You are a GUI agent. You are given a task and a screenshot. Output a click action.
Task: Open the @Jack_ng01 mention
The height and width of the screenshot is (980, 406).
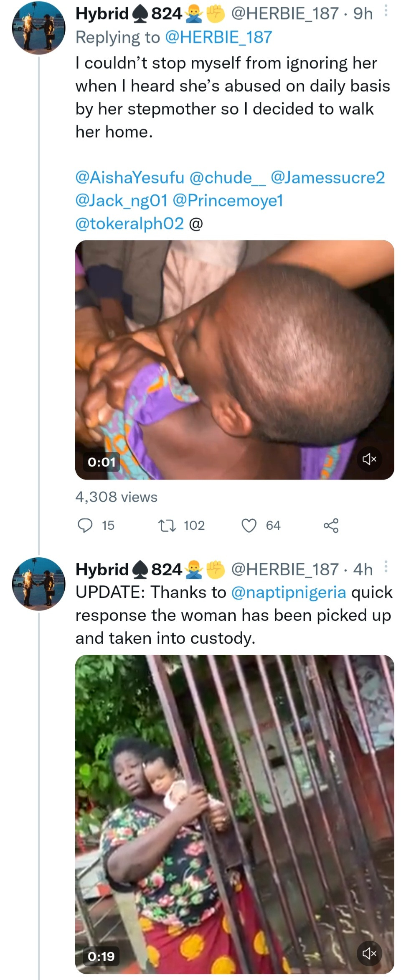pyautogui.click(x=121, y=201)
